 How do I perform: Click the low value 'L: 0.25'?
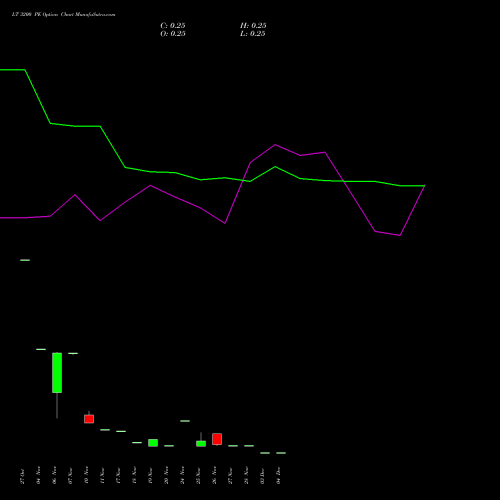click(x=253, y=34)
